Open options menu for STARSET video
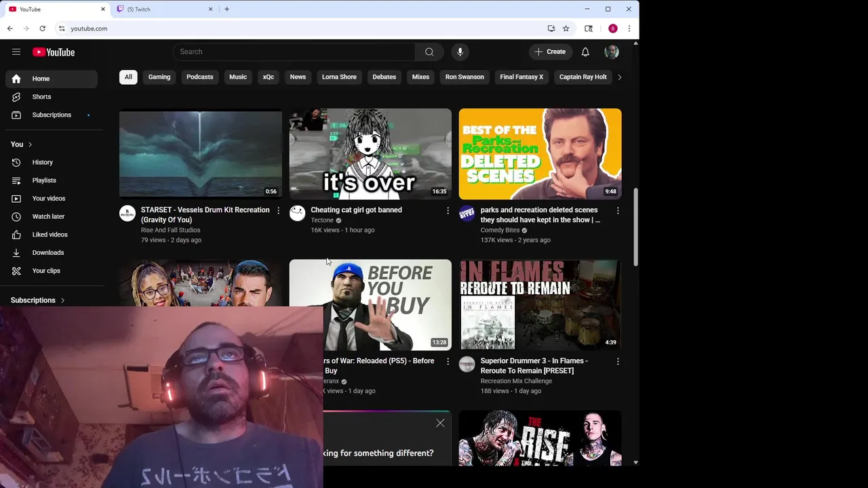 tap(278, 211)
